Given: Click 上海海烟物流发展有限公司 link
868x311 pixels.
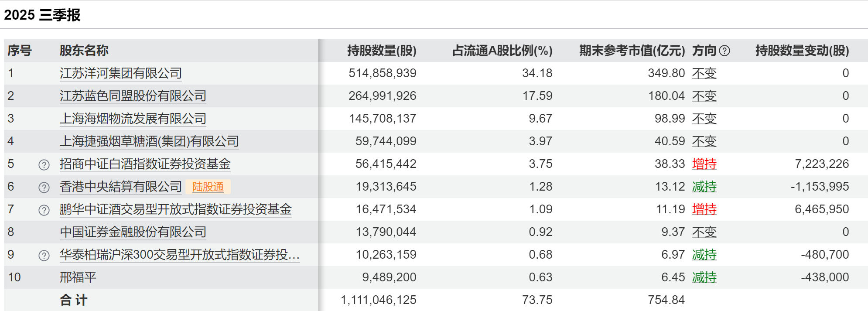Looking at the screenshot, I should click(x=133, y=119).
